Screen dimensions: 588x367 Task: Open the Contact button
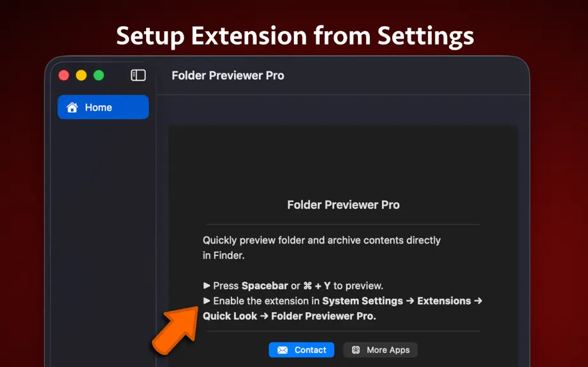coord(302,350)
